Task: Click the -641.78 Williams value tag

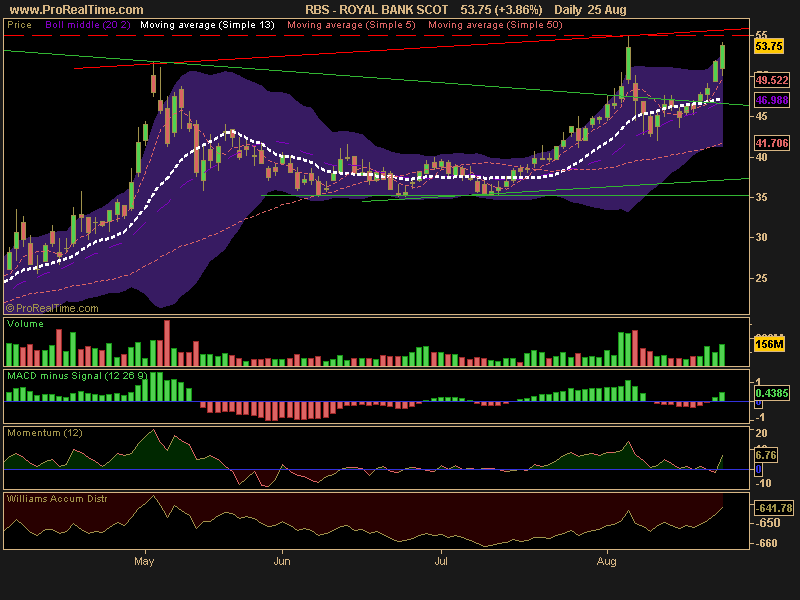Action: click(774, 508)
